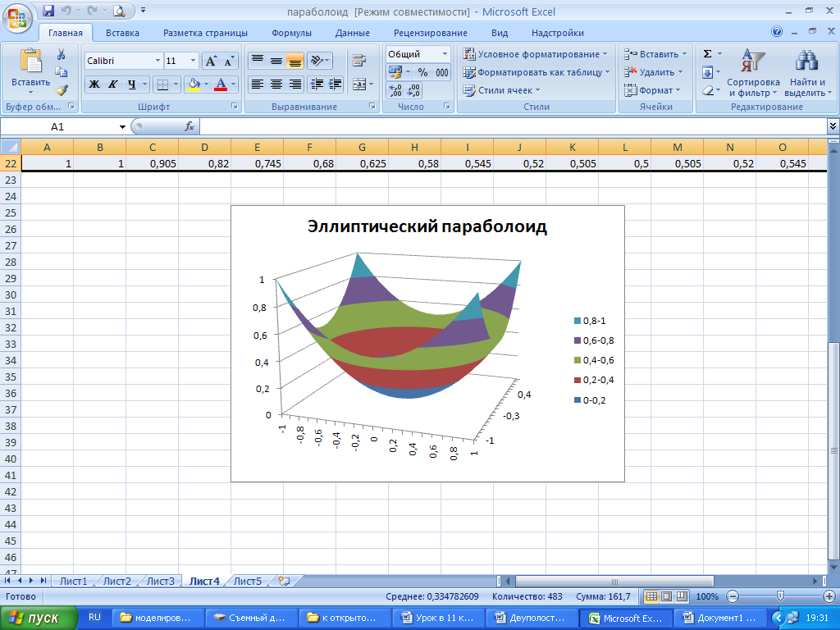
Task: Decrease font size with the small A
Action: click(229, 61)
